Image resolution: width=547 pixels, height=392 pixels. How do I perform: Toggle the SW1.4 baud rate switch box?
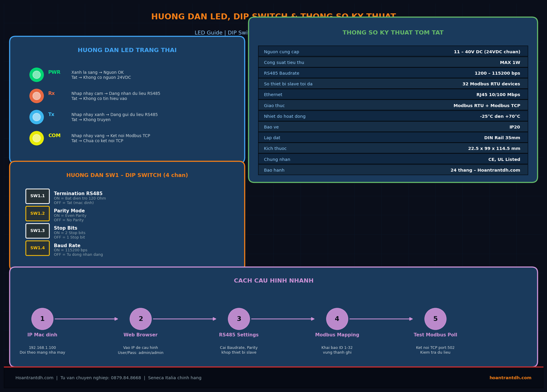tap(37, 248)
